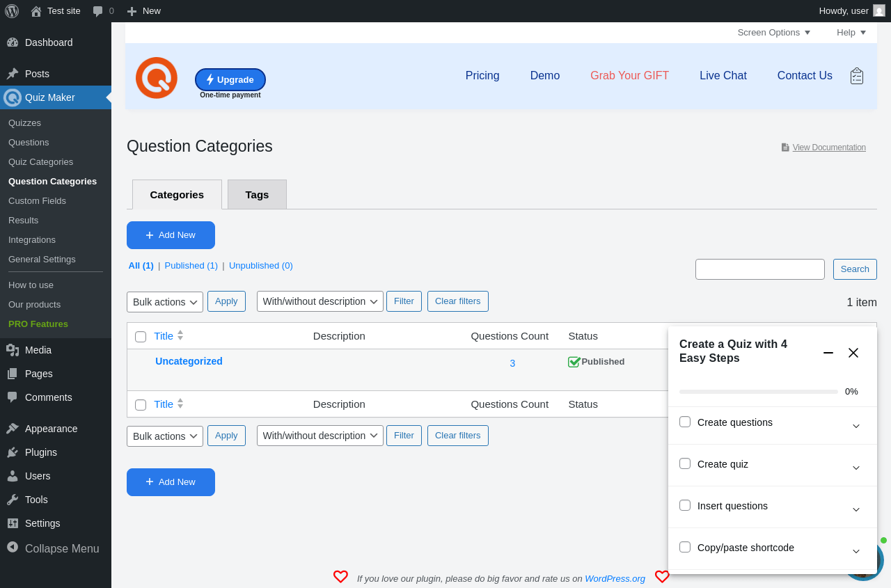Open the Media sidebar icon

tap(13, 350)
